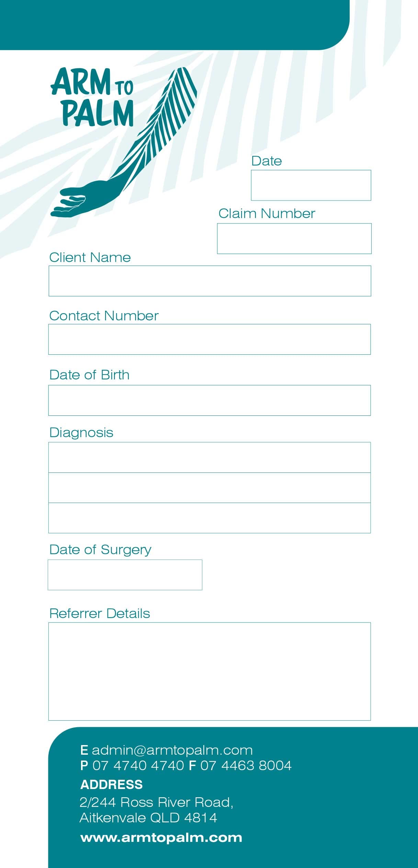This screenshot has width=418, height=868.
Task: Click the third Diagnosis line
Action: point(210,518)
